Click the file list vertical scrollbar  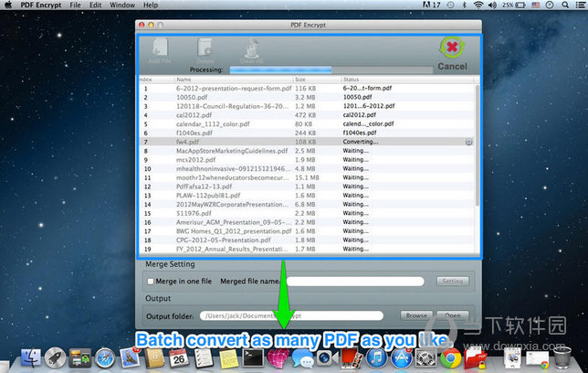(x=477, y=145)
